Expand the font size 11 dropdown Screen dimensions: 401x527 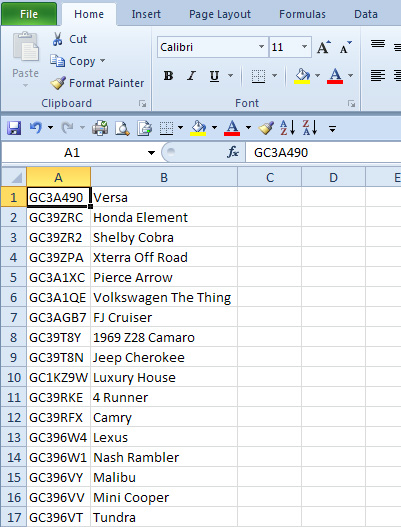[x=304, y=47]
